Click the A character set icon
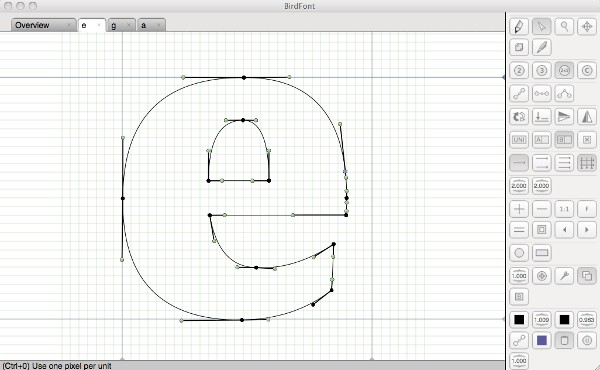600x370 pixels. [541, 140]
